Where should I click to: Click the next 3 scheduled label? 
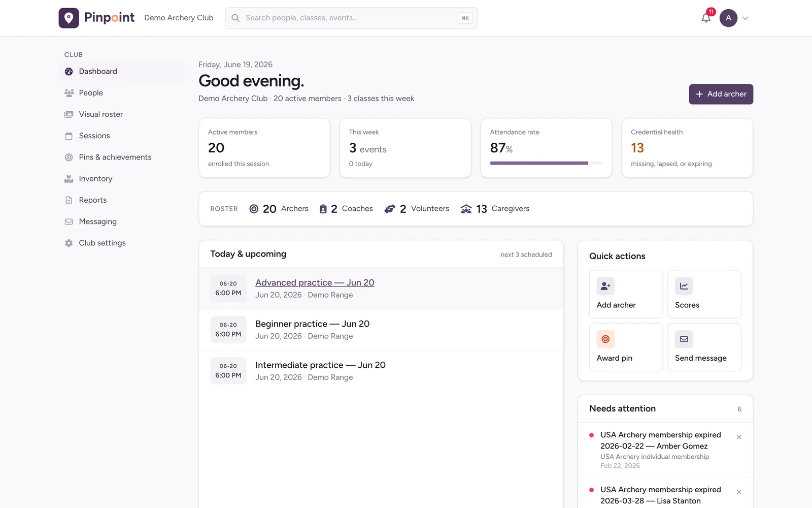526,255
